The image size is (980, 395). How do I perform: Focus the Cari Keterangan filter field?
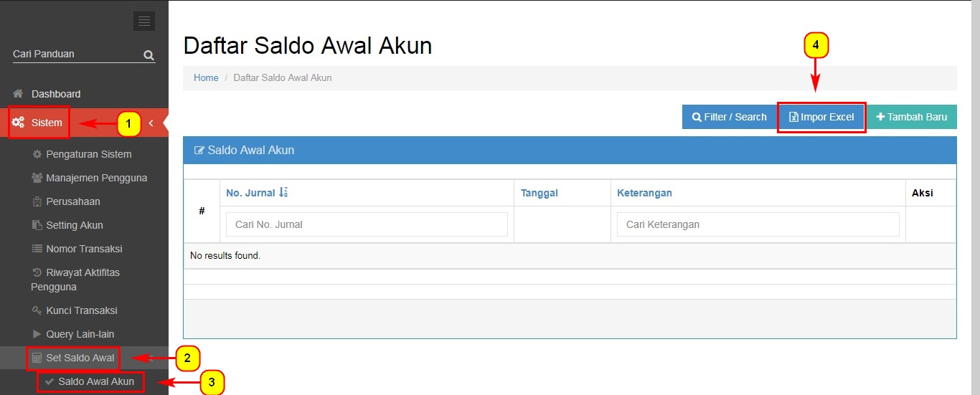[x=758, y=224]
